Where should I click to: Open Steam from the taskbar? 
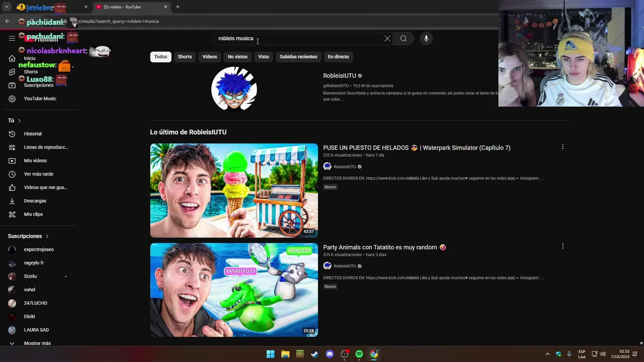click(x=314, y=354)
